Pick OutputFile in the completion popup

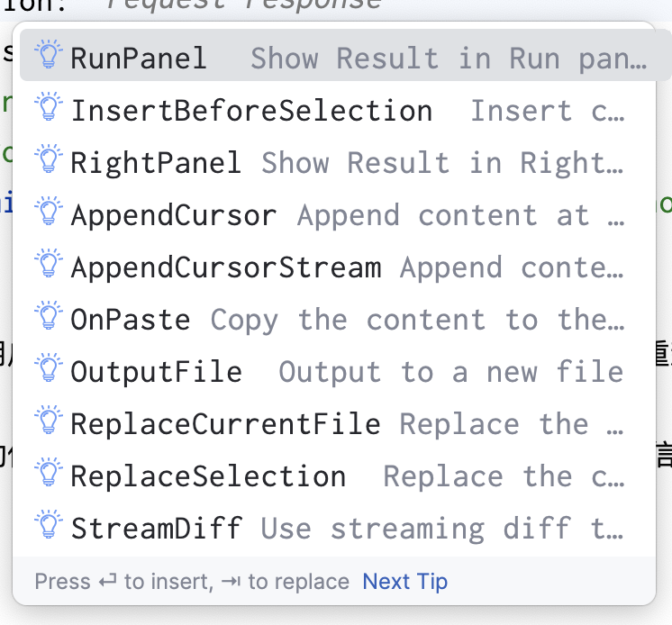[x=156, y=372]
